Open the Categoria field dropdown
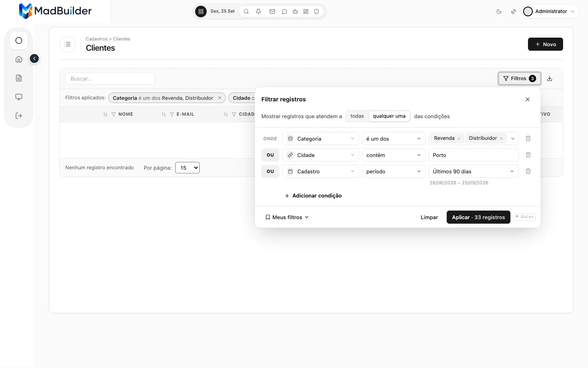The image size is (588, 368). click(321, 139)
